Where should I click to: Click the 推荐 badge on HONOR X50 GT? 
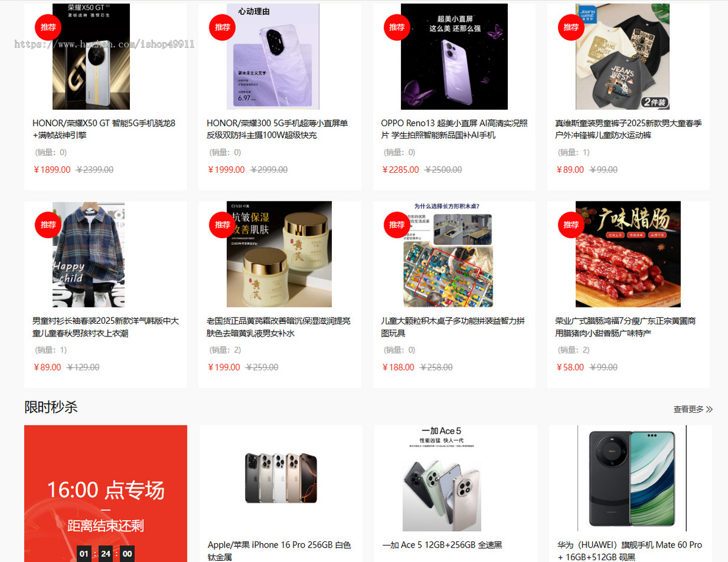tap(48, 27)
